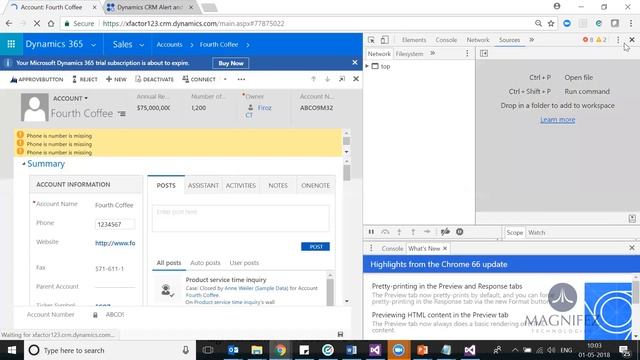
Task: Click the Reject command
Action: click(85, 79)
